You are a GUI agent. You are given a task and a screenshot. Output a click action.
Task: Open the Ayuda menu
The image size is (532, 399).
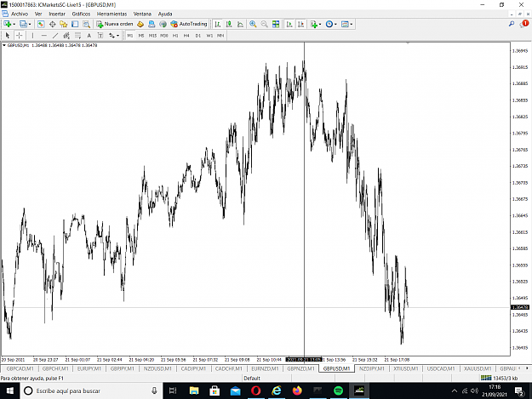click(x=165, y=14)
